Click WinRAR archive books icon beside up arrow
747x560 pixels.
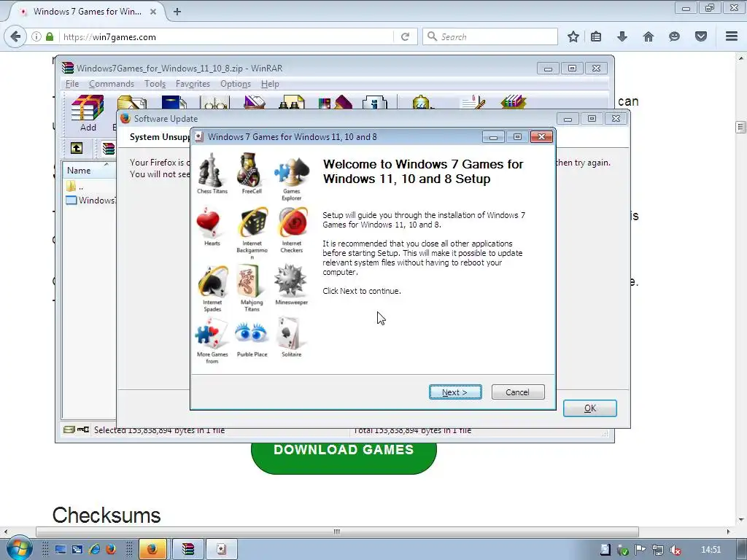(x=109, y=149)
